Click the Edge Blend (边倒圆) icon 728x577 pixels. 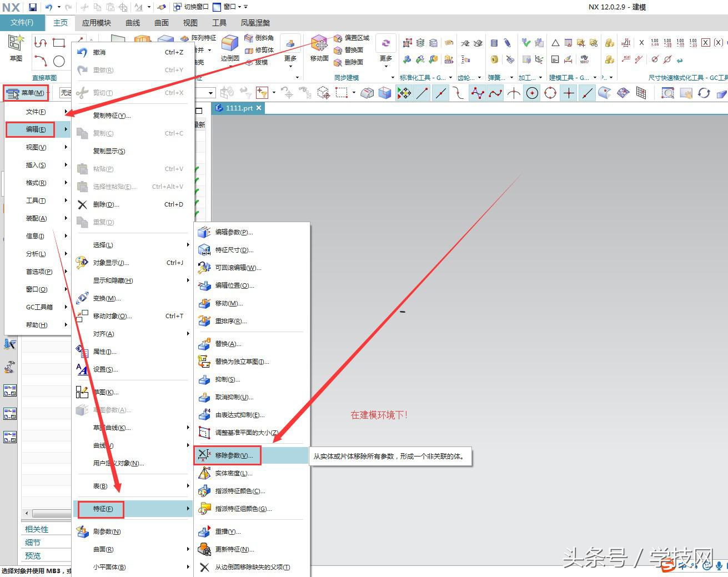pos(229,48)
